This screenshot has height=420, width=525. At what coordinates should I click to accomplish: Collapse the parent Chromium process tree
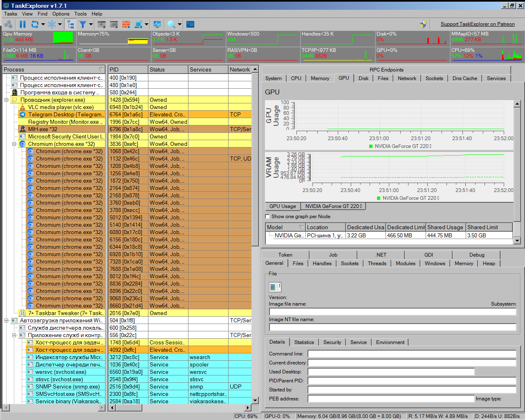(14, 144)
